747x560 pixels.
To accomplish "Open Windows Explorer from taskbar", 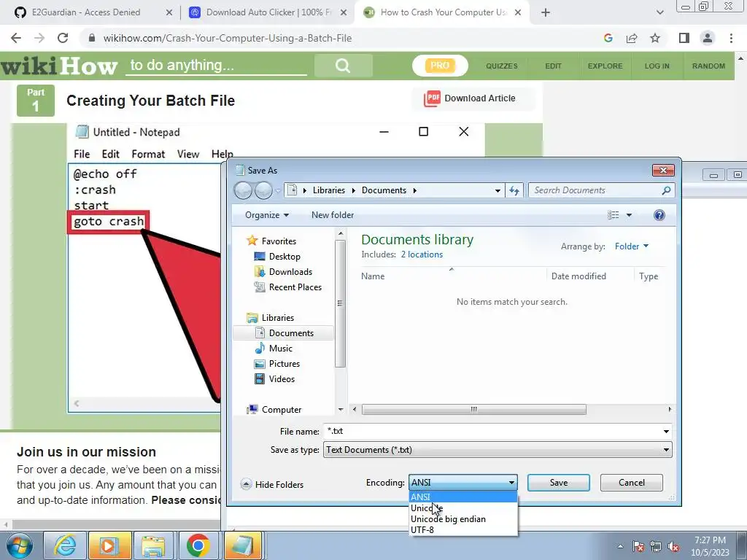I will point(153,545).
